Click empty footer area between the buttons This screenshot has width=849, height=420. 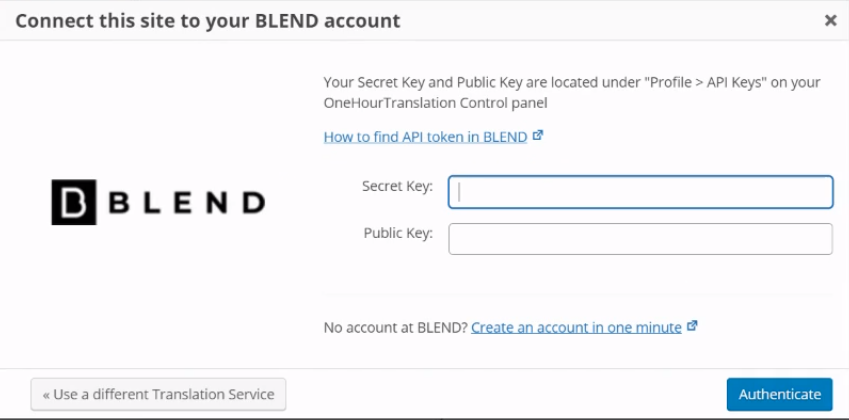[506, 395]
